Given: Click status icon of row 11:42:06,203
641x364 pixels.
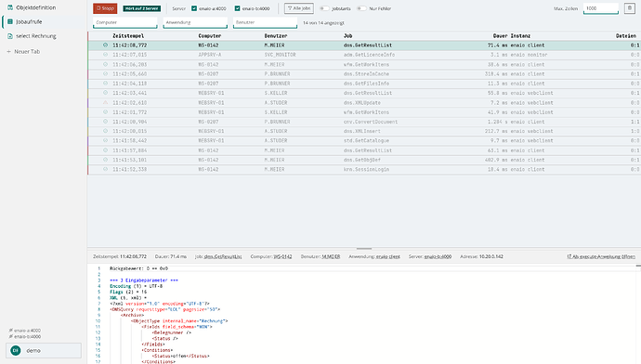Looking at the screenshot, I should tap(105, 65).
